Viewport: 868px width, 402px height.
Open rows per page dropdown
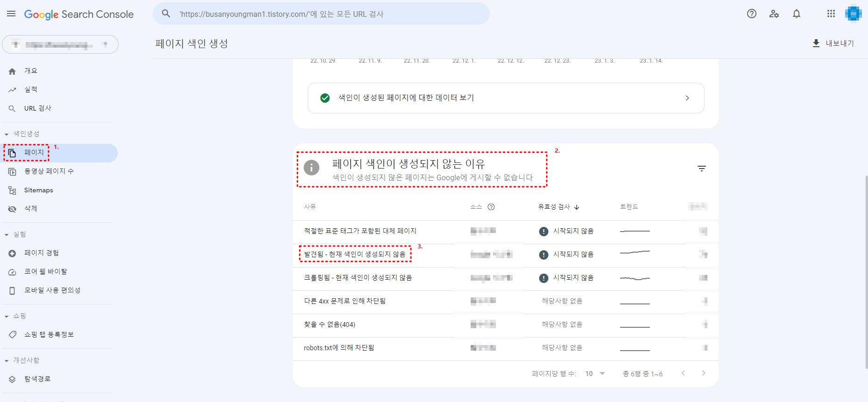tap(595, 374)
